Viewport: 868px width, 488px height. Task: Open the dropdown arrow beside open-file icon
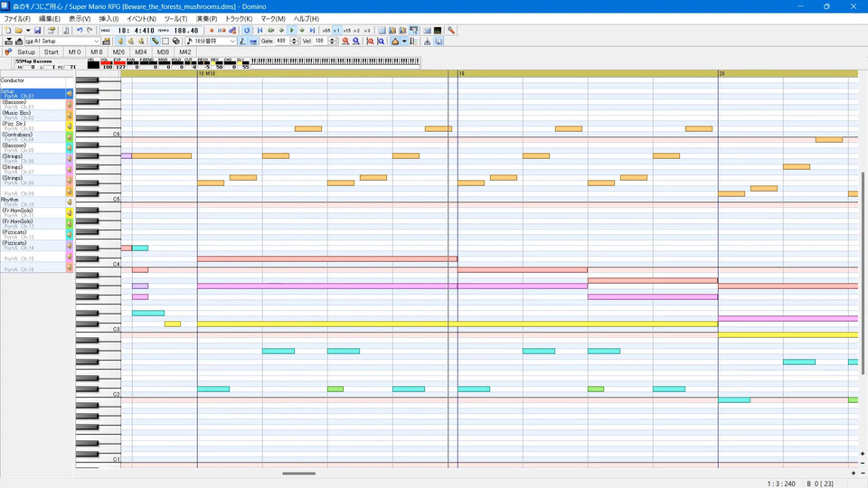[28, 31]
